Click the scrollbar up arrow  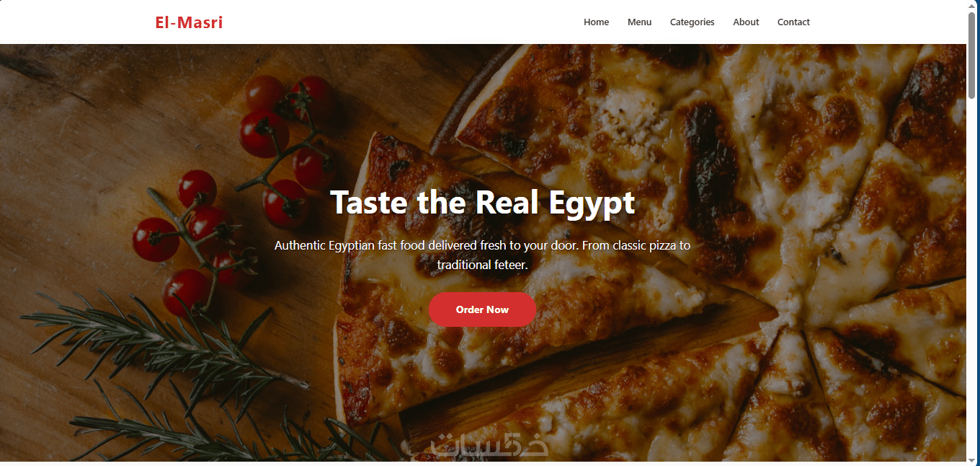tap(973, 6)
